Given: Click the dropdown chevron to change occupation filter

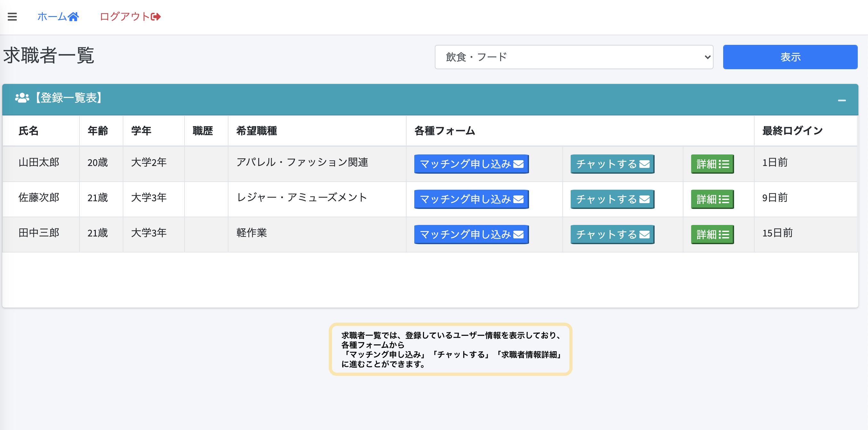Looking at the screenshot, I should click(707, 57).
